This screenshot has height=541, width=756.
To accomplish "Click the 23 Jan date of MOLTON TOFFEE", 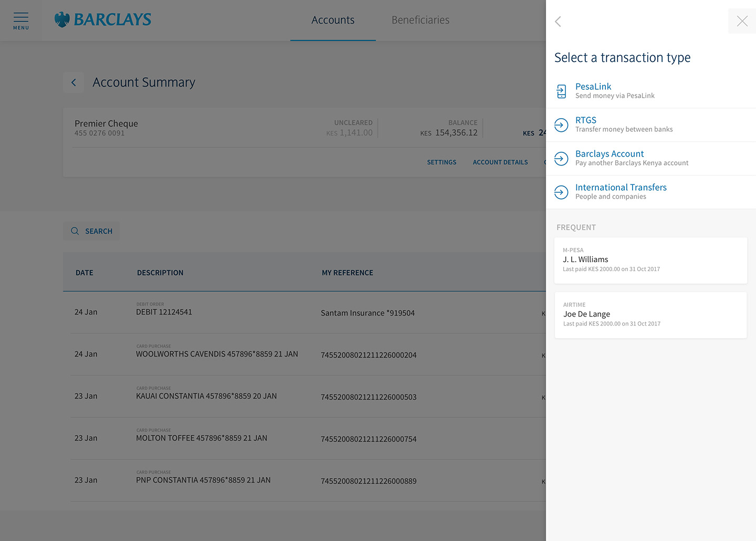I will [x=86, y=438].
